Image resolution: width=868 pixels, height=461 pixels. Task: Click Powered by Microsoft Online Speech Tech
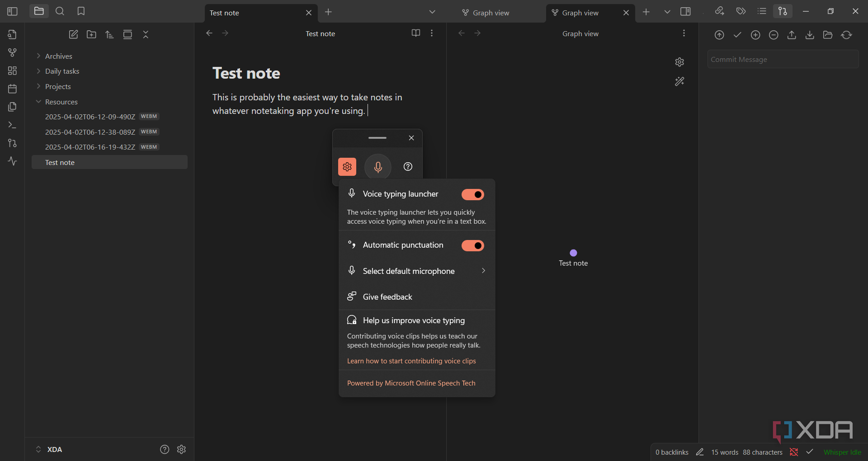pos(411,383)
